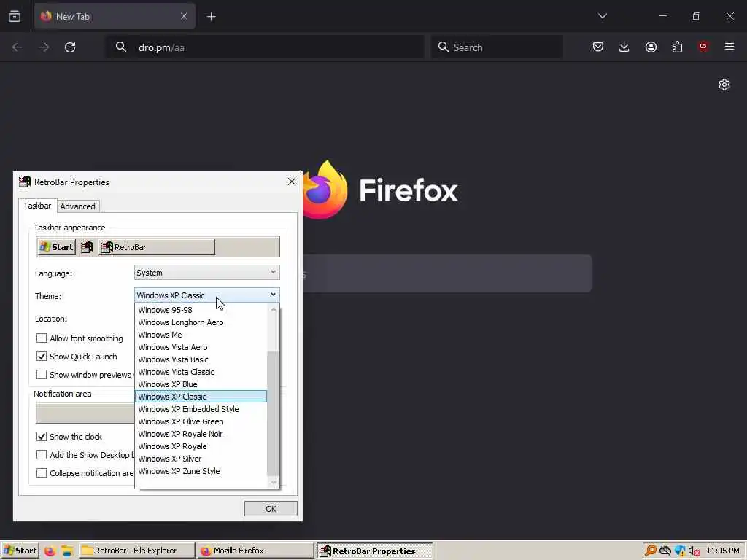Open the Language dropdown showing System
Viewport: 747px width, 560px height.
tap(206, 273)
